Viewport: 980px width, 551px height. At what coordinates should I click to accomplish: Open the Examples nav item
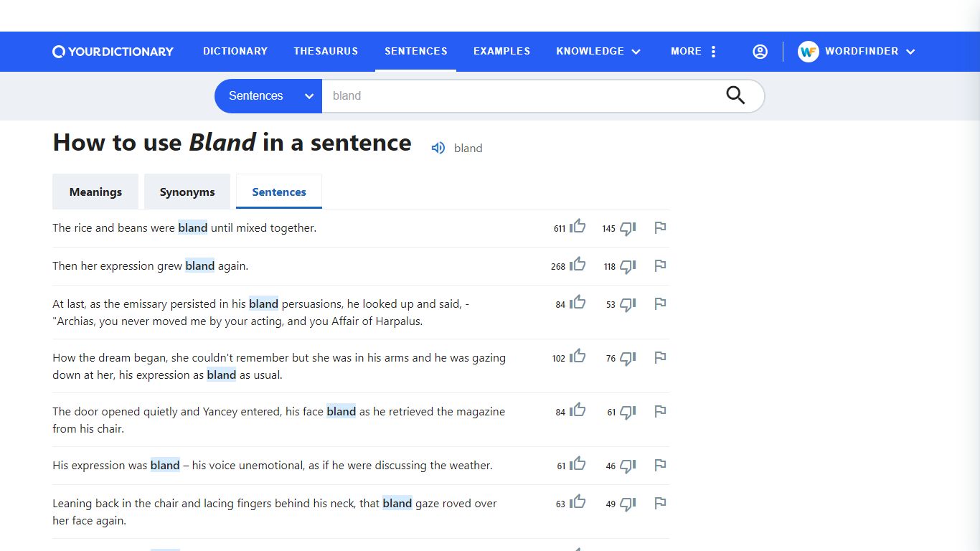click(x=501, y=52)
